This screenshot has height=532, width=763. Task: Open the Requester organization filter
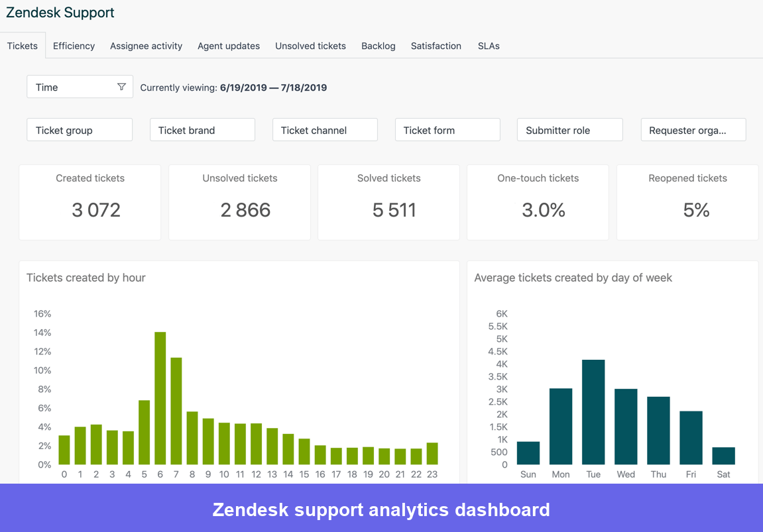(x=693, y=130)
